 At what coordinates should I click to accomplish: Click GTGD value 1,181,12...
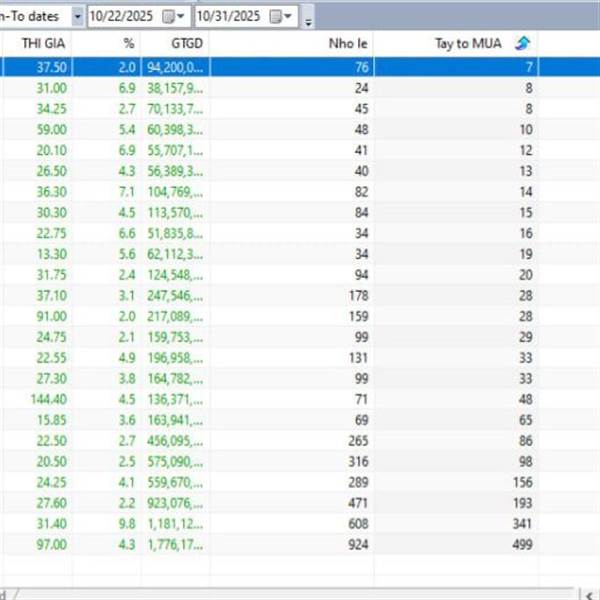click(175, 523)
